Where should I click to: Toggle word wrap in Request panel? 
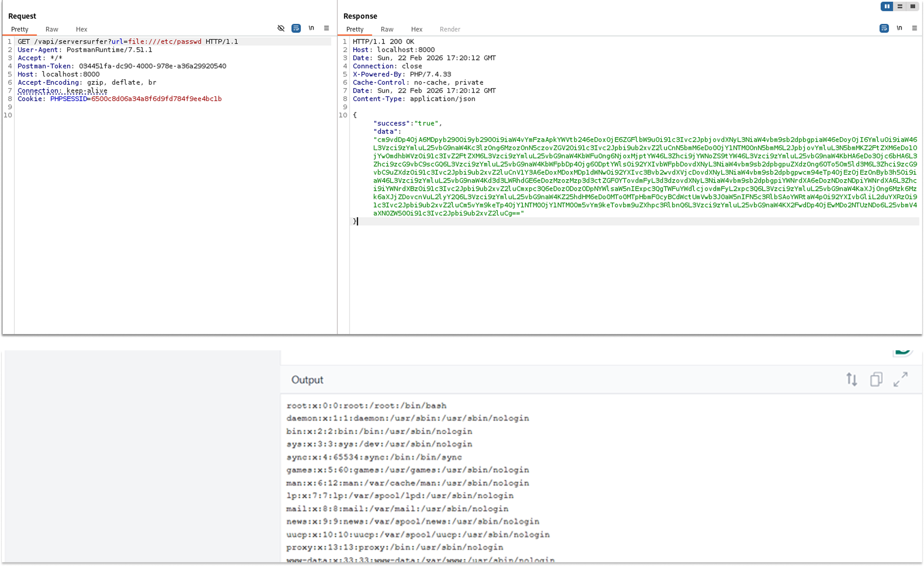pyautogui.click(x=296, y=28)
